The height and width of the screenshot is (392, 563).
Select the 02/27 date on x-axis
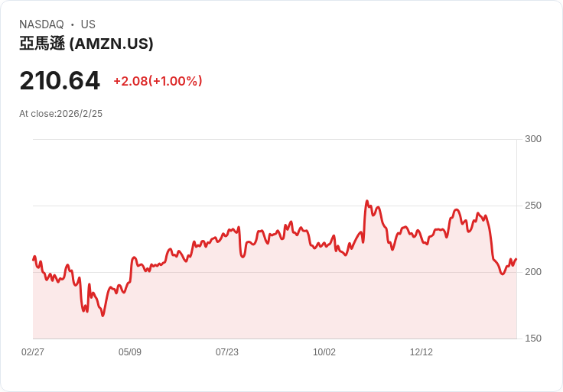point(33,352)
